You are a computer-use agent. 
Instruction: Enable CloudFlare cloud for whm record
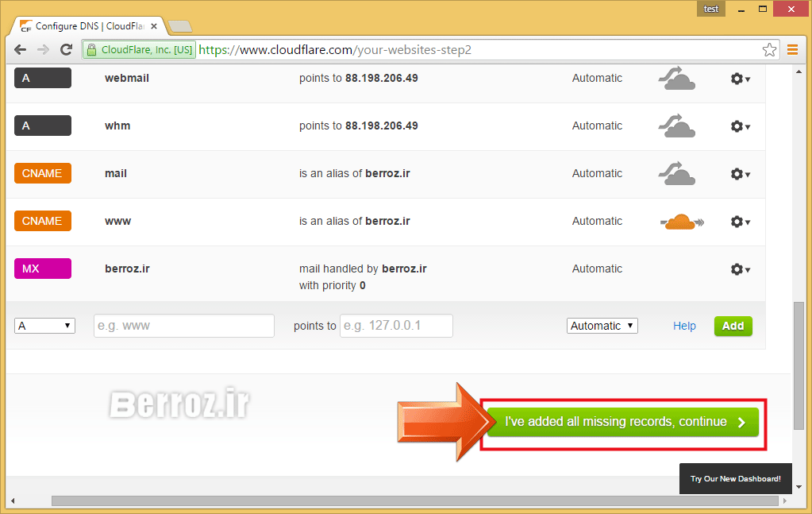pyautogui.click(x=676, y=126)
